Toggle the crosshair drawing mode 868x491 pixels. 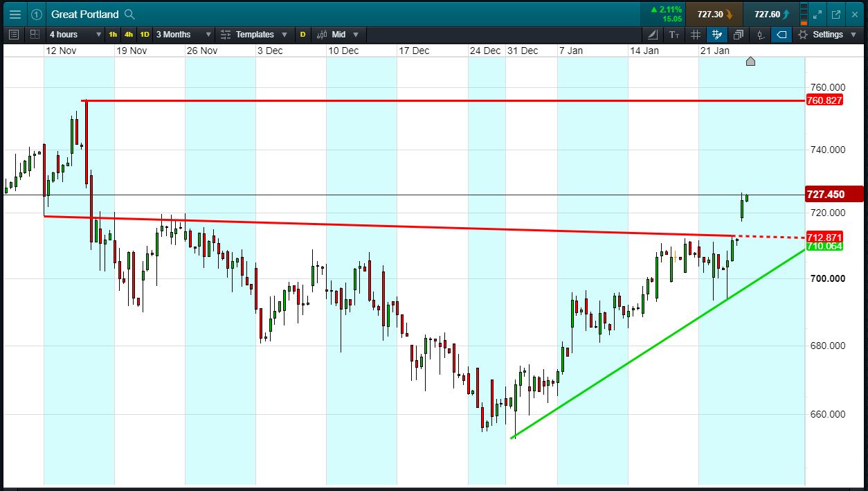[x=717, y=35]
